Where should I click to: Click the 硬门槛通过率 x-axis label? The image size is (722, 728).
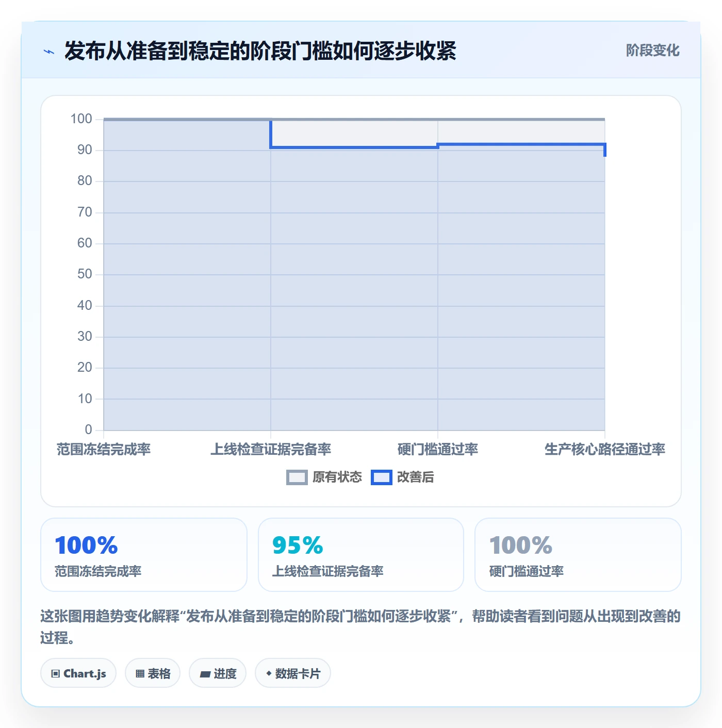(x=438, y=450)
